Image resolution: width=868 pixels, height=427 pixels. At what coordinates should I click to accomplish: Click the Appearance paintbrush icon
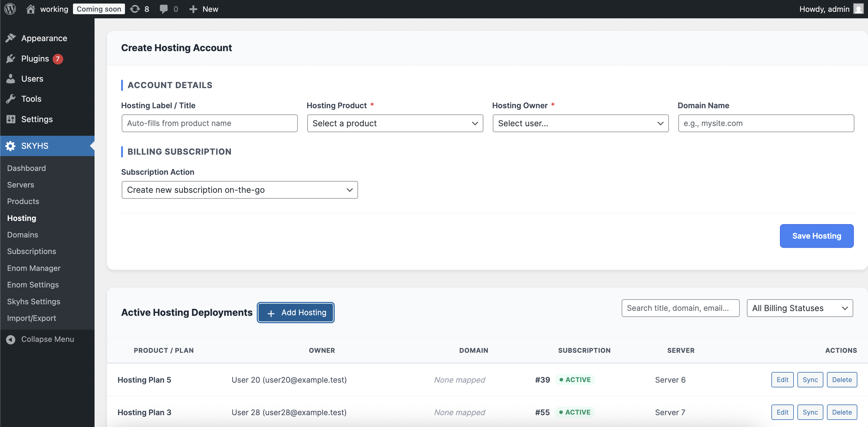(x=11, y=38)
